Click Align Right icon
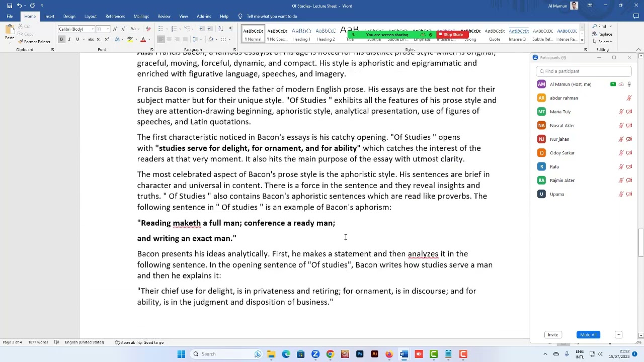The height and width of the screenshot is (362, 644). click(177, 39)
